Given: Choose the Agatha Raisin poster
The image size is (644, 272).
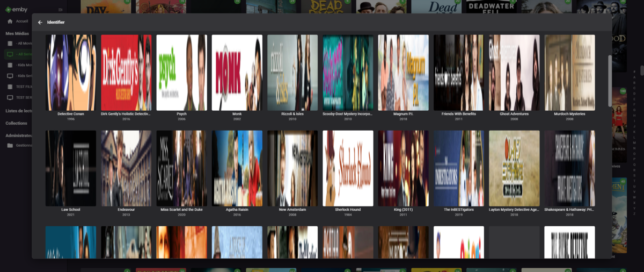Looking at the screenshot, I should pos(237,168).
